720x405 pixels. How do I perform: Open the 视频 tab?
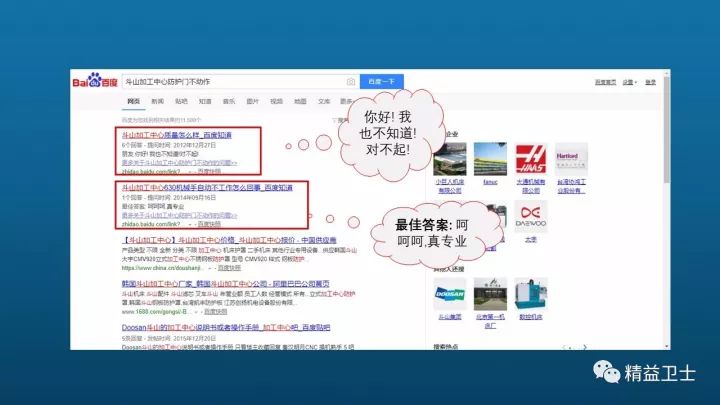(x=276, y=101)
